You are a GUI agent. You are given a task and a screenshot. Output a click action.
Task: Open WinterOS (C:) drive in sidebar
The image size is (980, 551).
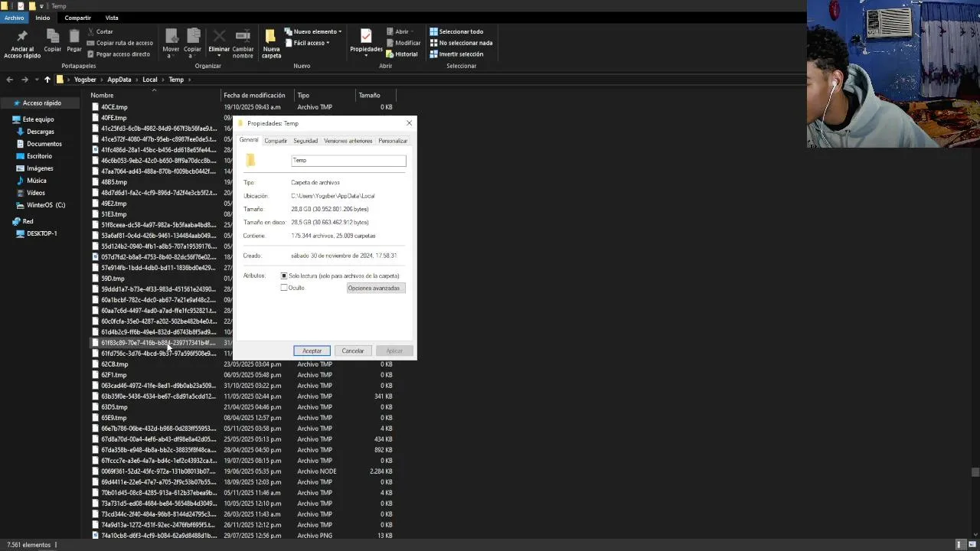tap(46, 205)
